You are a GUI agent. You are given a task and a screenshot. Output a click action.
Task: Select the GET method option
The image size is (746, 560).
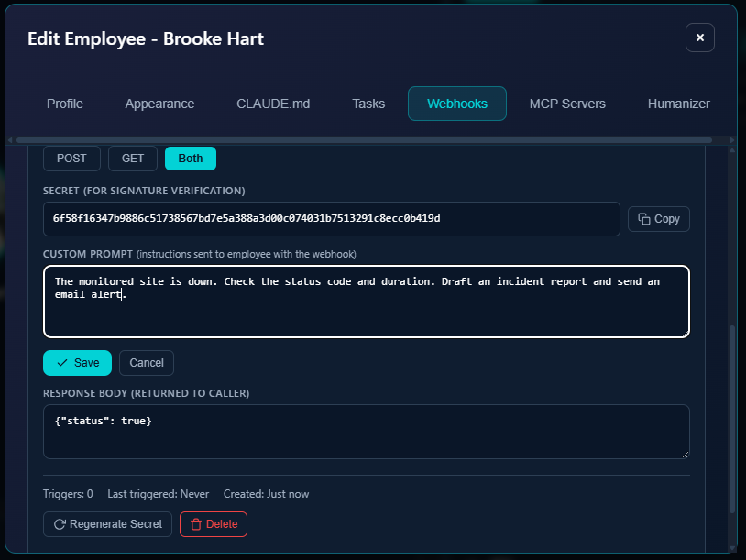pyautogui.click(x=132, y=158)
